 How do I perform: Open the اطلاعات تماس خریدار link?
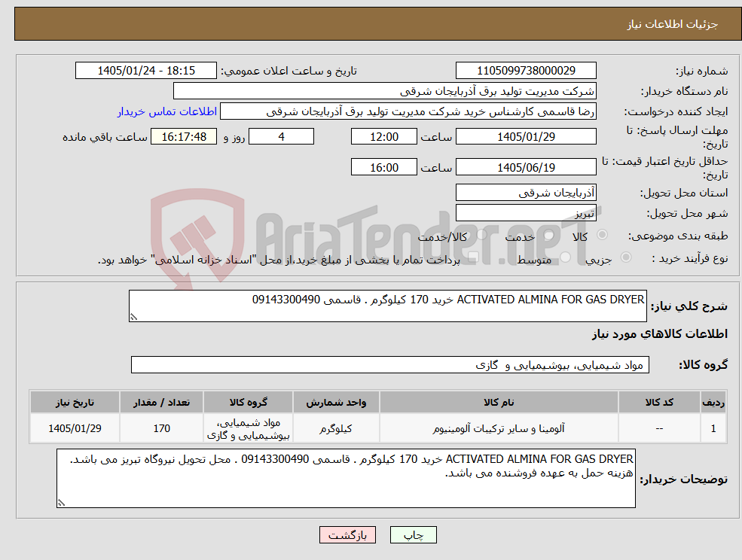(167, 111)
